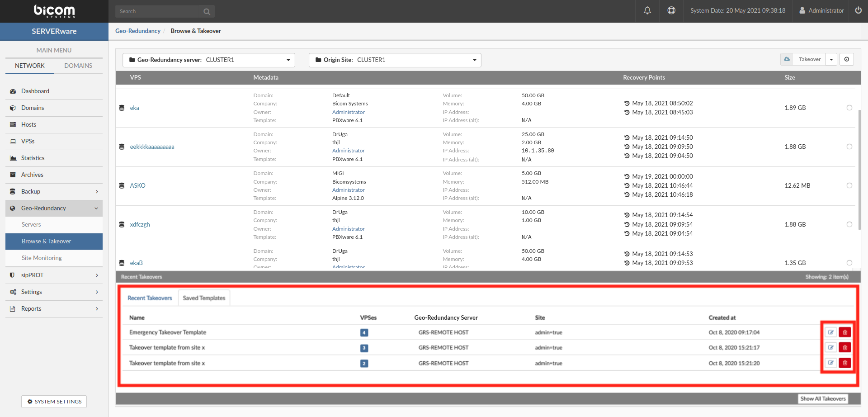
Task: Select the radio button for eka
Action: point(849,108)
